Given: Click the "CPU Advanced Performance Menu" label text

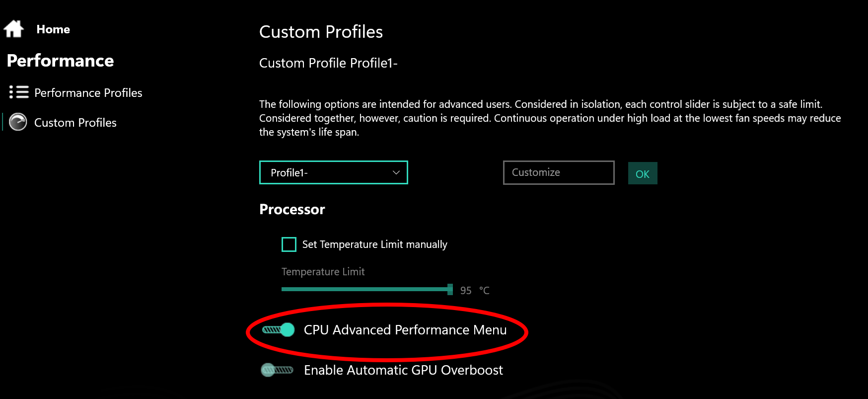Looking at the screenshot, I should tap(405, 330).
